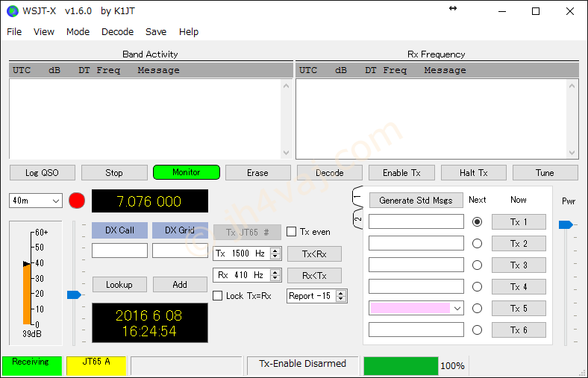Click the WSJT-X globe application icon

[x=13, y=11]
